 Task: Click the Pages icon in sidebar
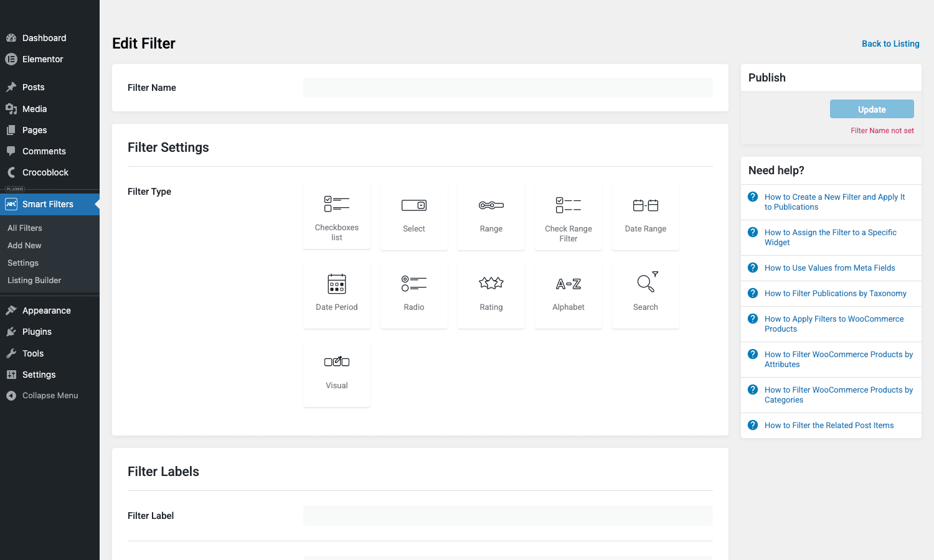coord(11,130)
